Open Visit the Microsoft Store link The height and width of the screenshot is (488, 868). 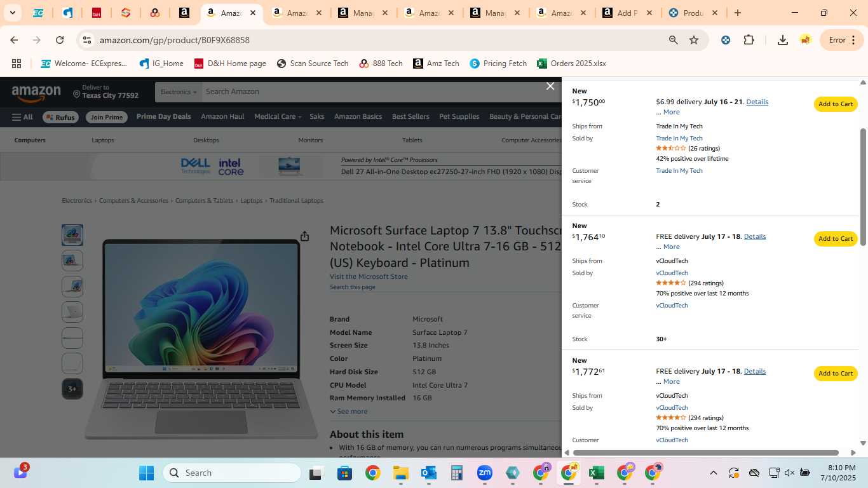[x=369, y=277]
